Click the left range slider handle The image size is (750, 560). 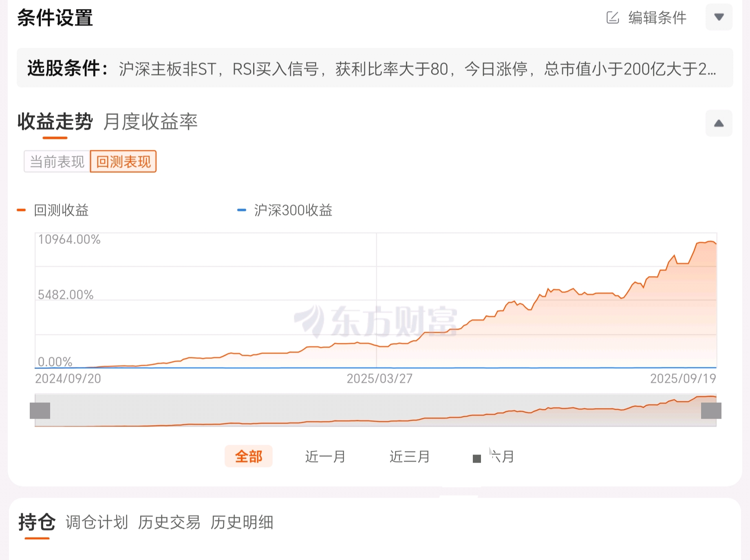(x=40, y=411)
